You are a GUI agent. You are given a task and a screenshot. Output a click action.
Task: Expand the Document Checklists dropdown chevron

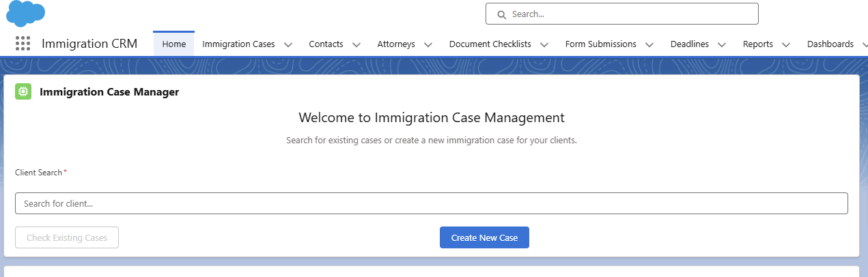coord(544,44)
